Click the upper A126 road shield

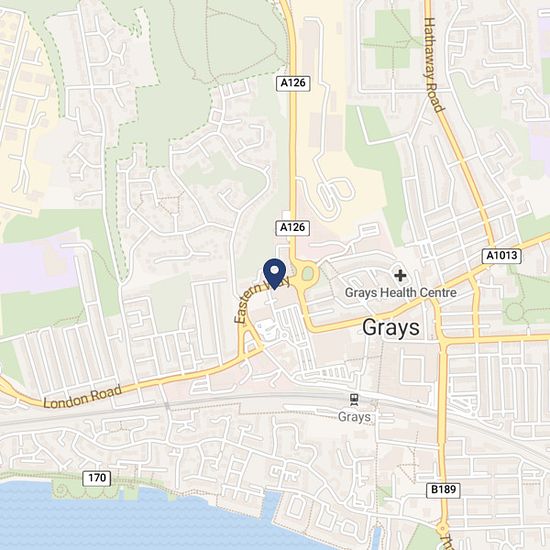293,83
